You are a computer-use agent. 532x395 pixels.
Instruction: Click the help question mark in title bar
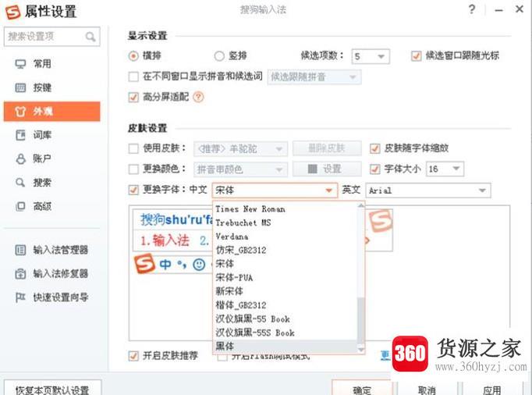click(472, 9)
